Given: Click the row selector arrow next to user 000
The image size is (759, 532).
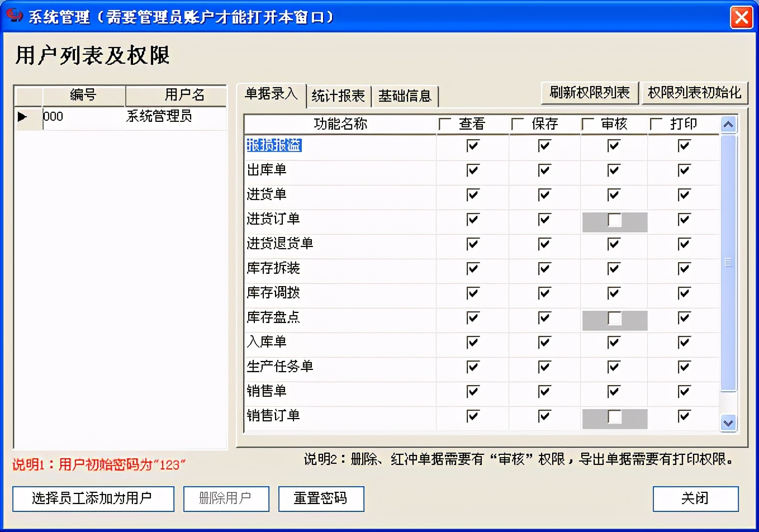Looking at the screenshot, I should [x=23, y=116].
